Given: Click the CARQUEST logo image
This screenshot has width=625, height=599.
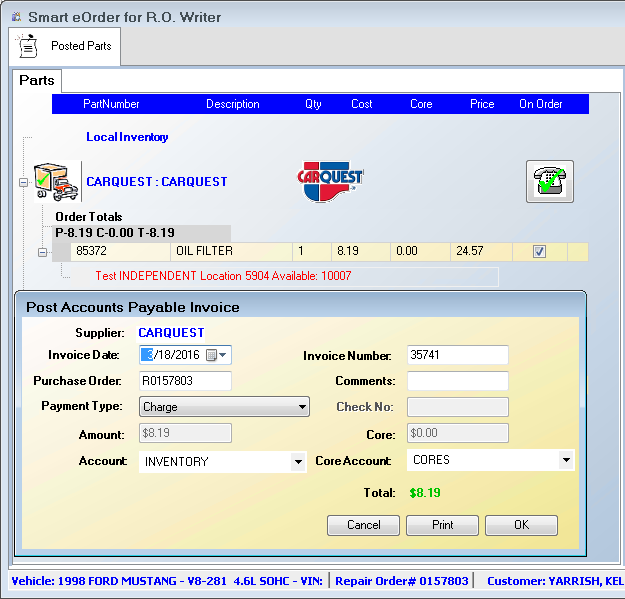Looking at the screenshot, I should coord(331,179).
